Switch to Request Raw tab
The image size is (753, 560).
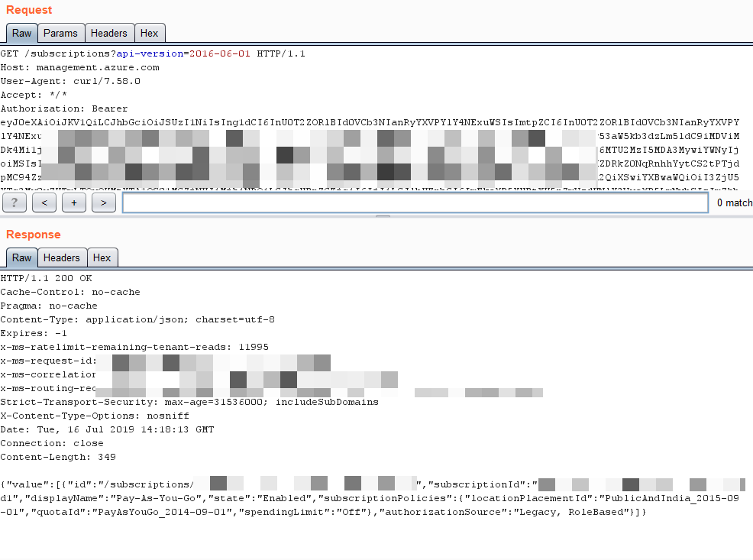tap(22, 33)
